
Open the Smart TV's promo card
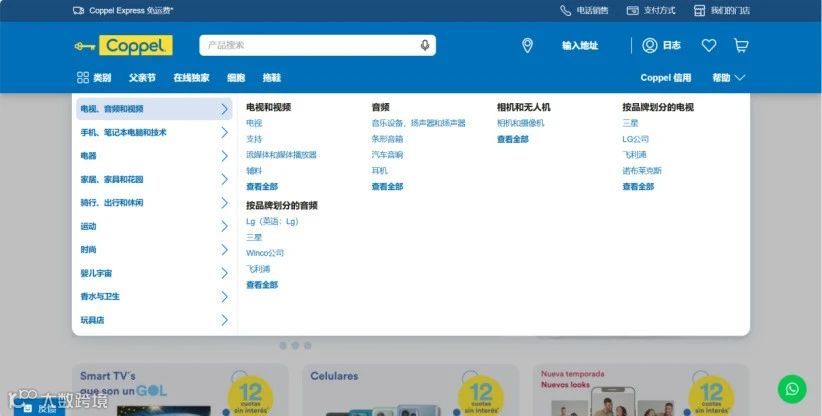[180, 390]
